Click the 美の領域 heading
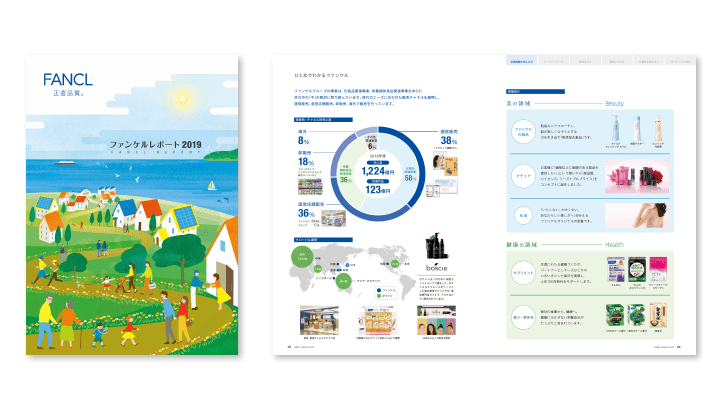The height and width of the screenshot is (400, 720). click(x=518, y=104)
